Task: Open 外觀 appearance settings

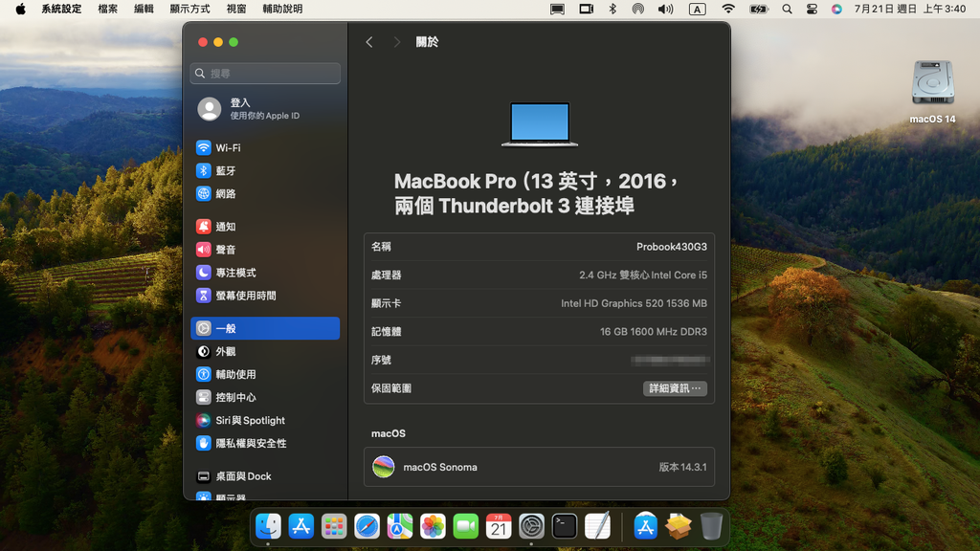Action: click(x=265, y=352)
